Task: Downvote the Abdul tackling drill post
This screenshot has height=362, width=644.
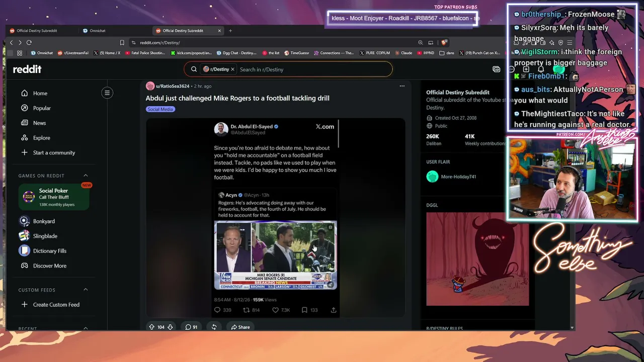Action: click(170, 327)
